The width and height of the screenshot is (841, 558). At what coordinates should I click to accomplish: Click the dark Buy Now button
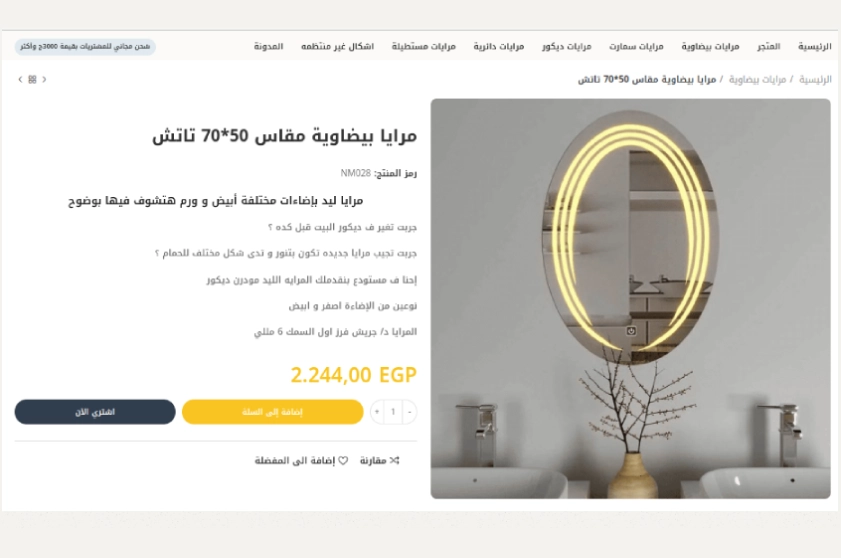coord(95,412)
